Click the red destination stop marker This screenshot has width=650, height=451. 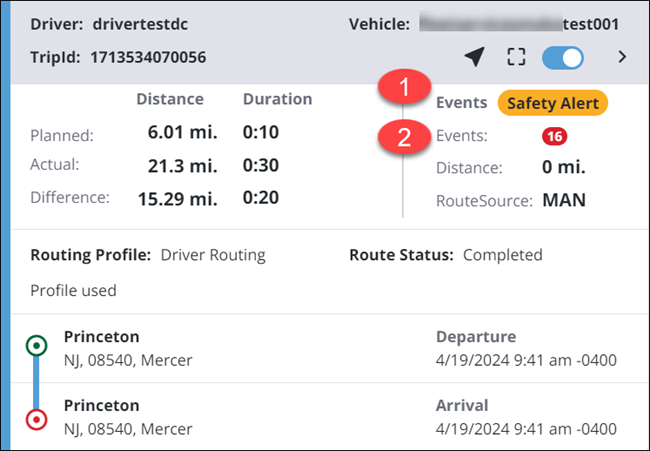click(x=37, y=418)
